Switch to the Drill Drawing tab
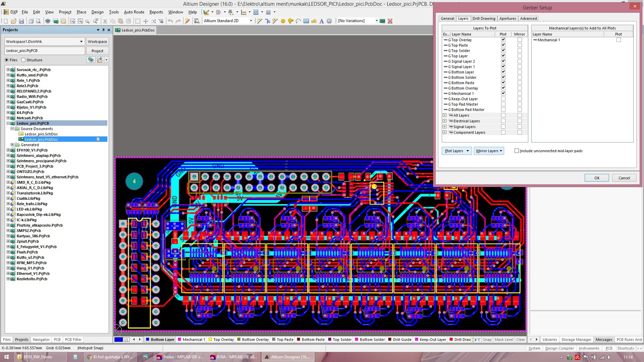This screenshot has width=644, height=362. (483, 18)
